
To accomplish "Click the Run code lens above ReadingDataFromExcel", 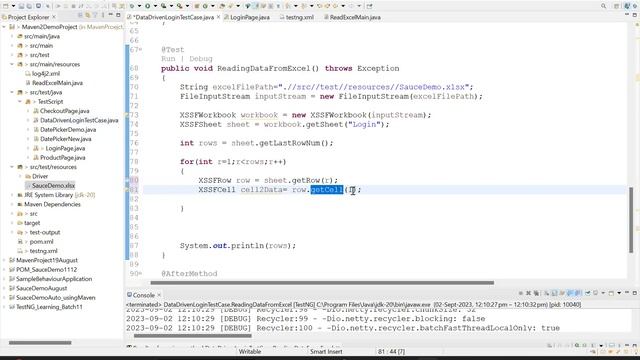I will tap(168, 59).
